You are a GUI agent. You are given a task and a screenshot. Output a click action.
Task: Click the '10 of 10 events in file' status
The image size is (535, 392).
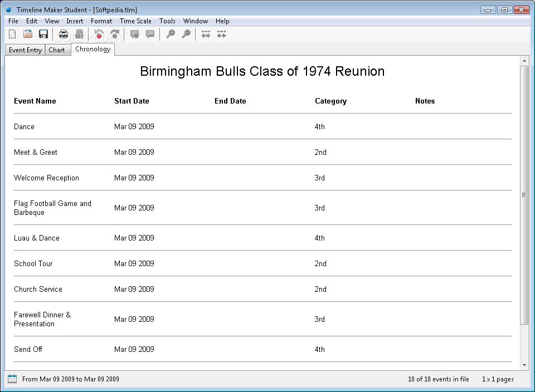click(439, 379)
